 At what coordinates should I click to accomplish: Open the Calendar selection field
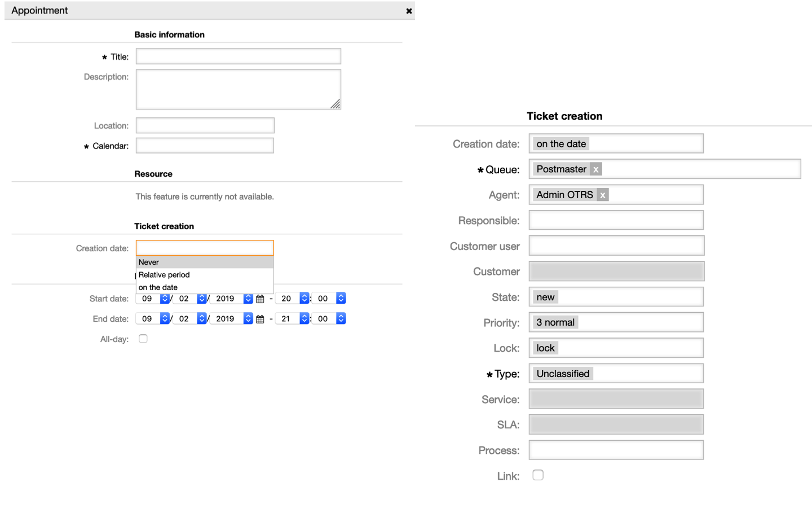[x=205, y=146]
